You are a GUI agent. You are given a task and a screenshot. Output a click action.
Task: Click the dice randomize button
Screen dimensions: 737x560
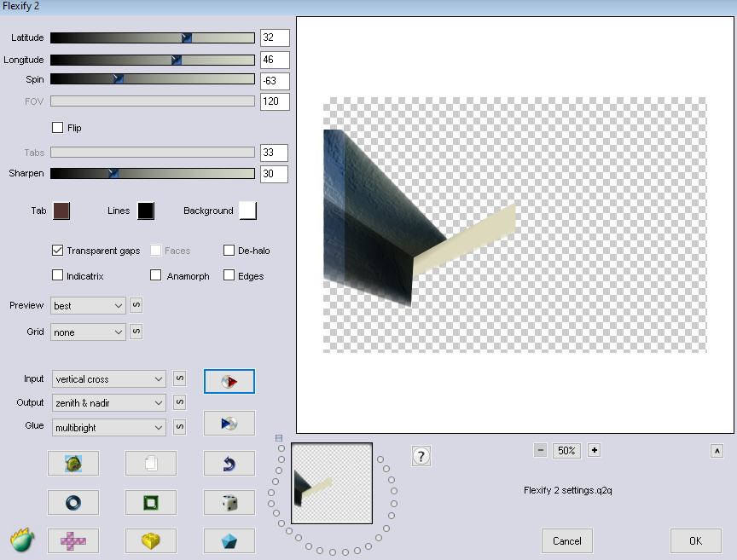[229, 504]
